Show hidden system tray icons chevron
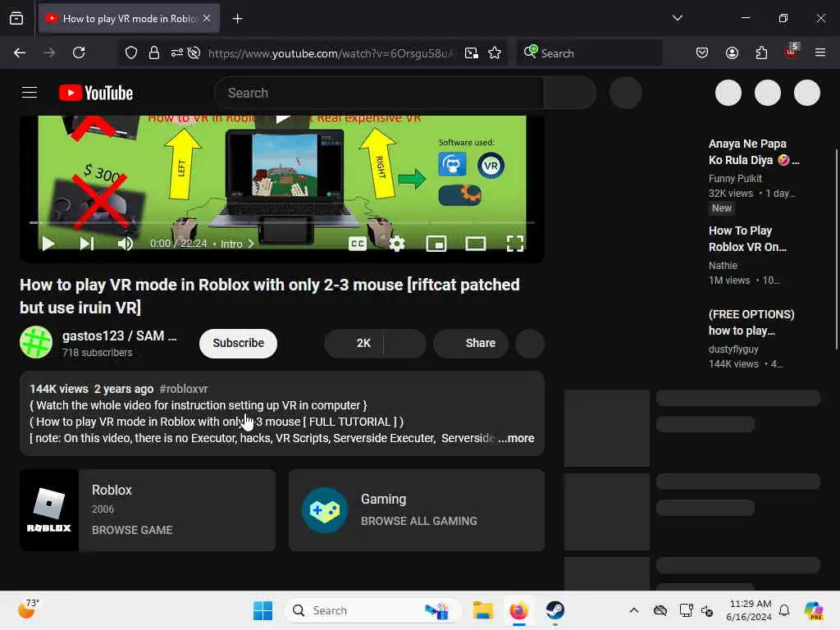840x630 pixels. [x=634, y=610]
